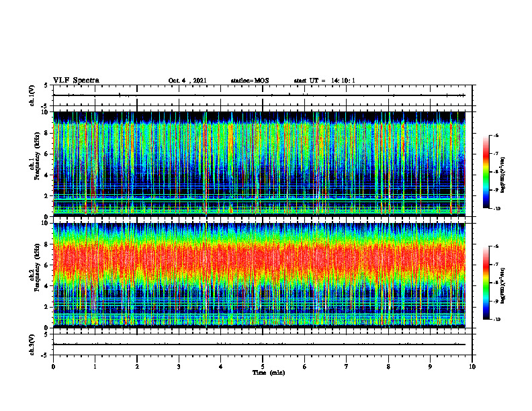Click the "ch.1(V)" waveform axis label

(x=32, y=95)
